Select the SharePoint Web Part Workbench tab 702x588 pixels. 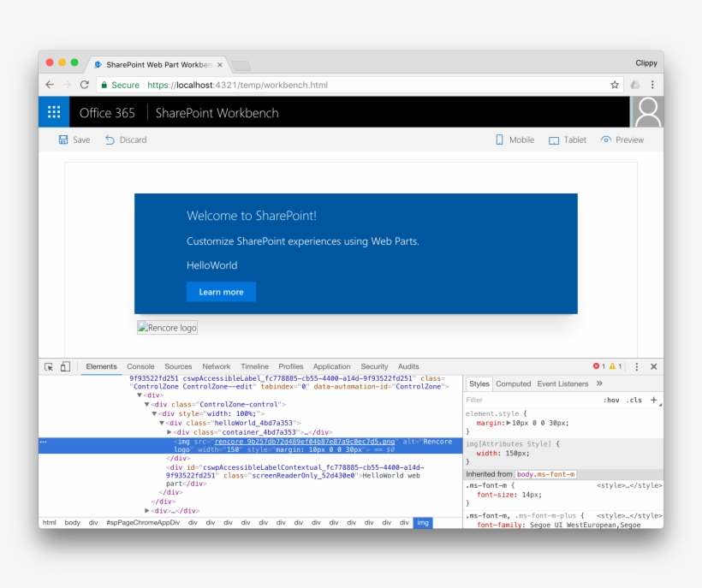click(158, 65)
